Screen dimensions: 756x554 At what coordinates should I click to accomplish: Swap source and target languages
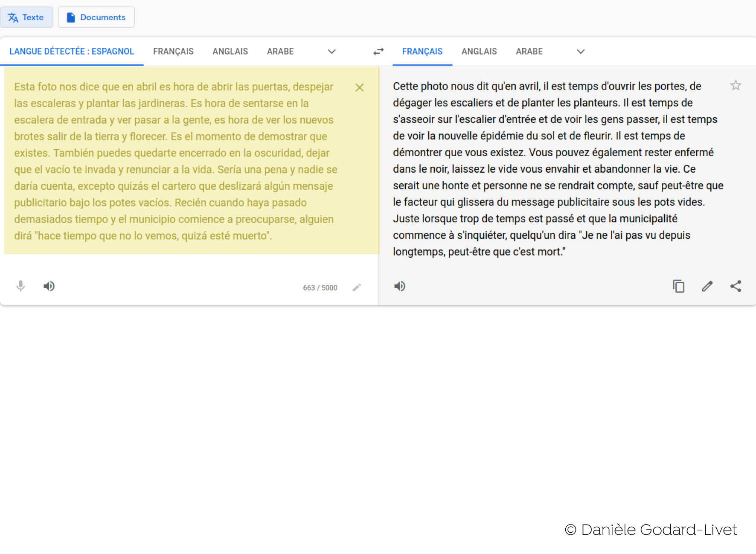click(378, 52)
